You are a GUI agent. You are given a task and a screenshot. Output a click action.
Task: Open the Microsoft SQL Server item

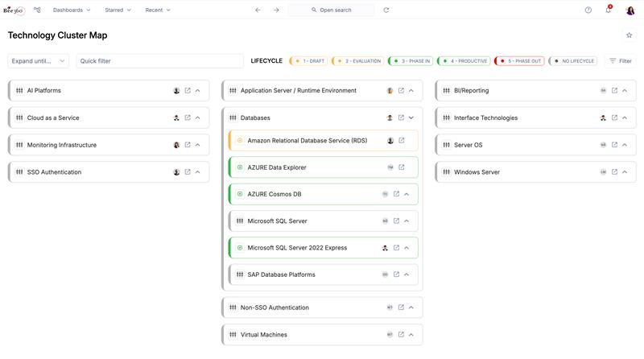click(x=277, y=221)
